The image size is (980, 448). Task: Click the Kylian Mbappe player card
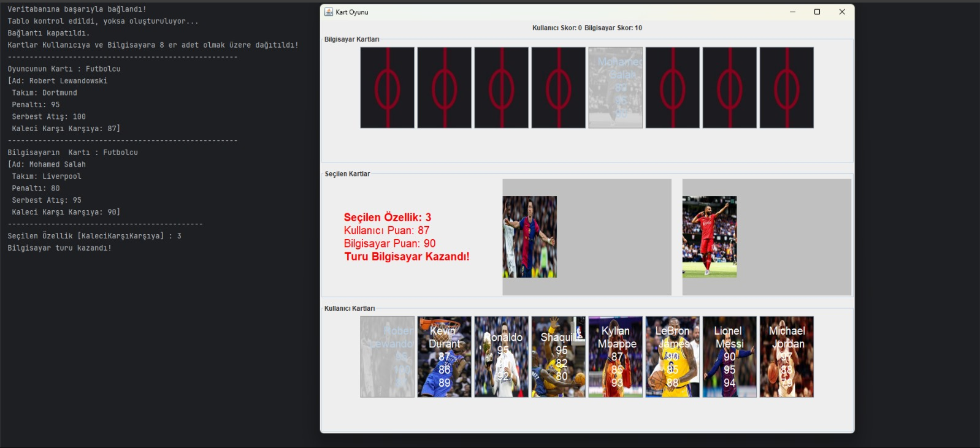(x=615, y=357)
